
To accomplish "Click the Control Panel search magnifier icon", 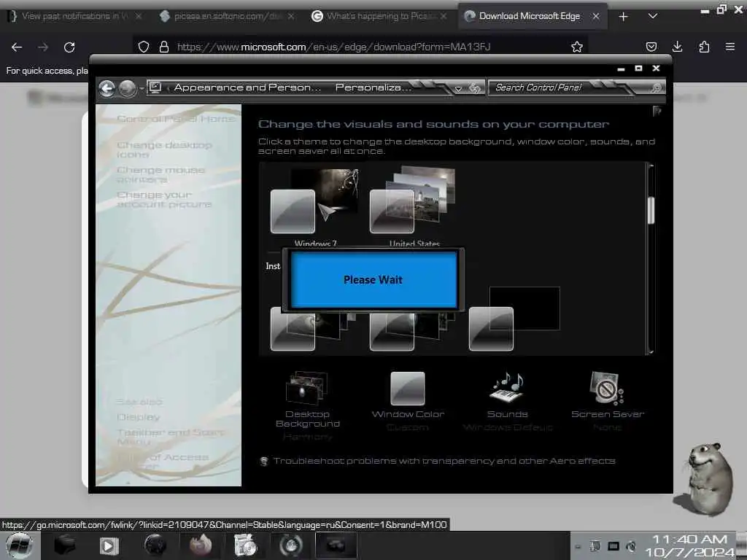I will pyautogui.click(x=656, y=87).
